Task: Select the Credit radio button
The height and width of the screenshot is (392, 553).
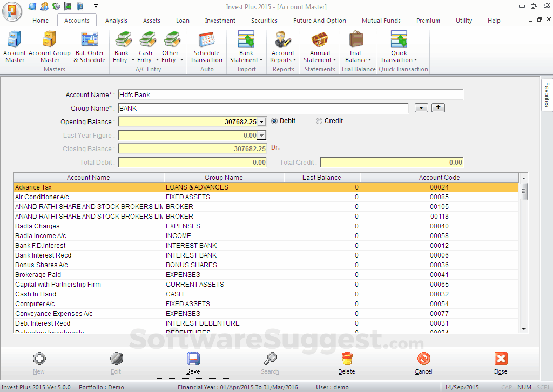Action: (319, 121)
